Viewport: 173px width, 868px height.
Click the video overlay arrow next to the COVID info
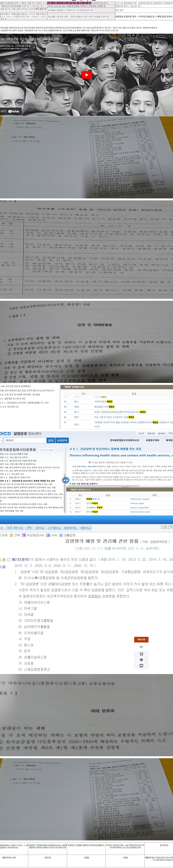[x=34, y=48]
